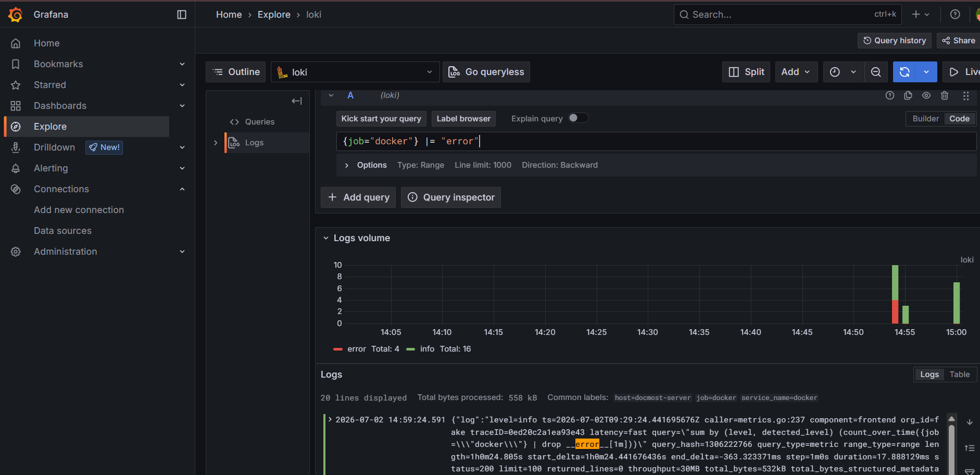Click the query A drag handle icon
Image resolution: width=980 pixels, height=475 pixels.
[966, 95]
